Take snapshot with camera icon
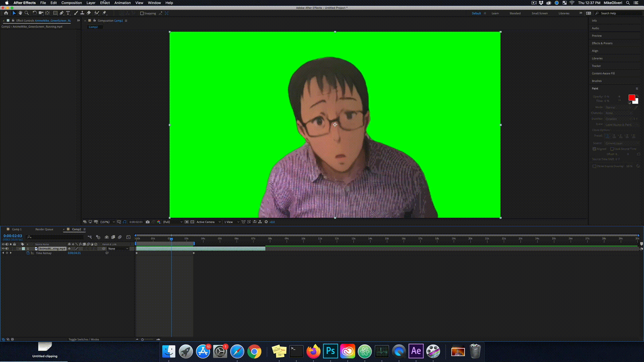This screenshot has width=644, height=362. coord(148,222)
